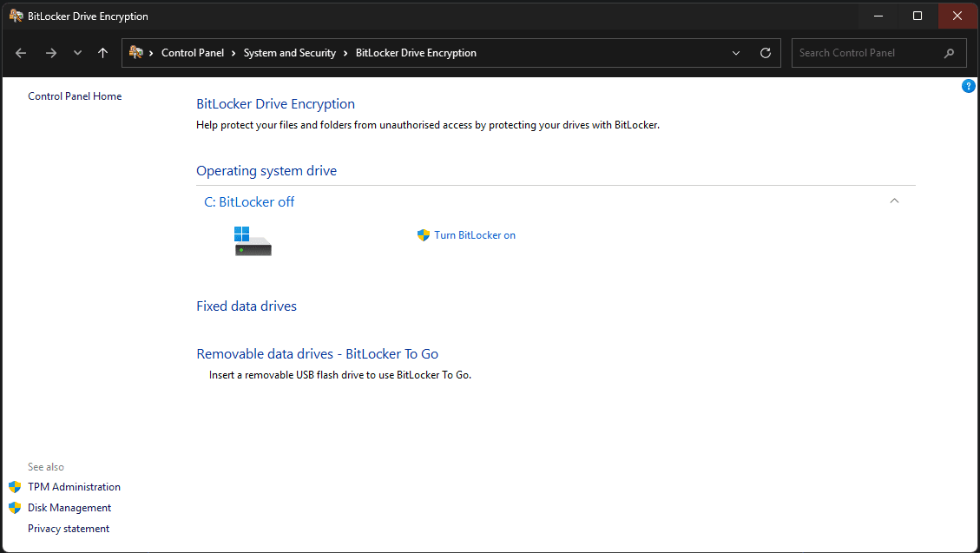Image resolution: width=980 pixels, height=553 pixels.
Task: Click the shield icon next to TPM Administration
Action: coord(15,487)
